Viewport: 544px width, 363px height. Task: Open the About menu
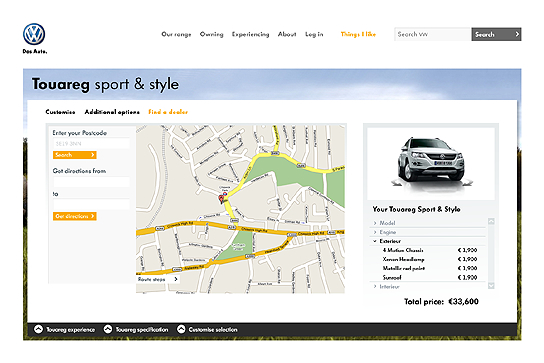(x=287, y=34)
